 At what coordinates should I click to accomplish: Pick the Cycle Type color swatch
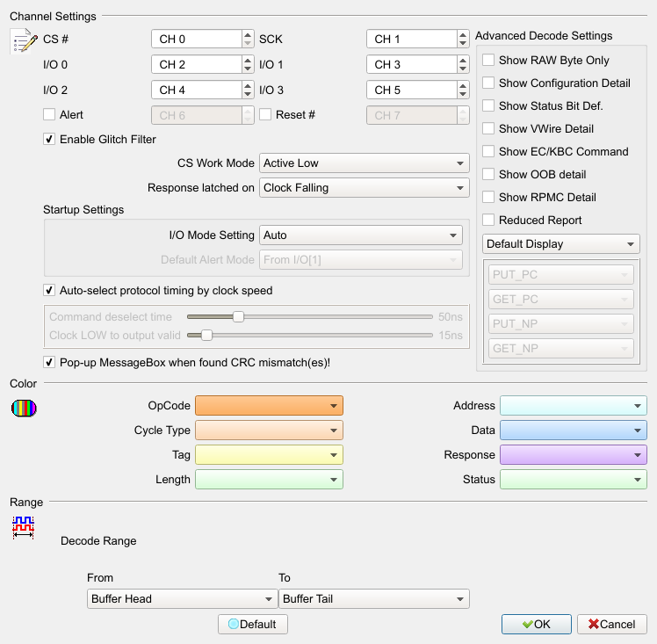point(269,431)
